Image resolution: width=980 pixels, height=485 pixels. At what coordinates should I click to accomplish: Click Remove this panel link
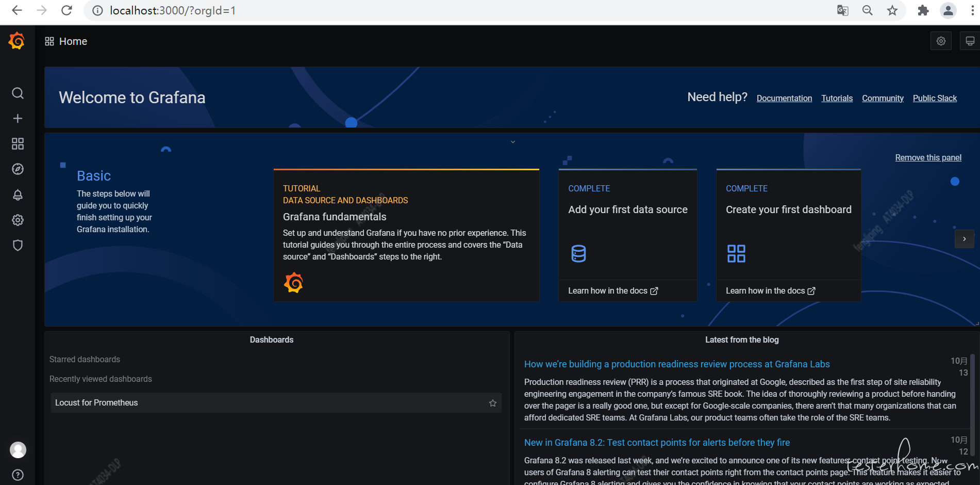point(928,157)
